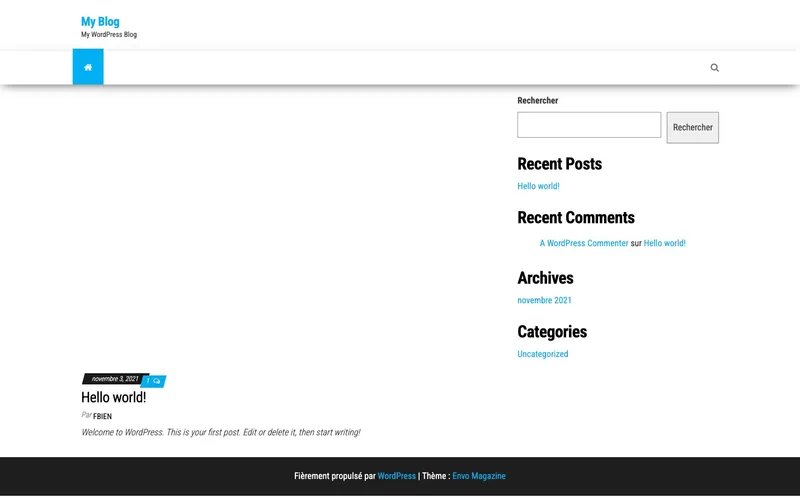Click the comment bubble count badge
Screen dimensions: 800x498
(154, 381)
